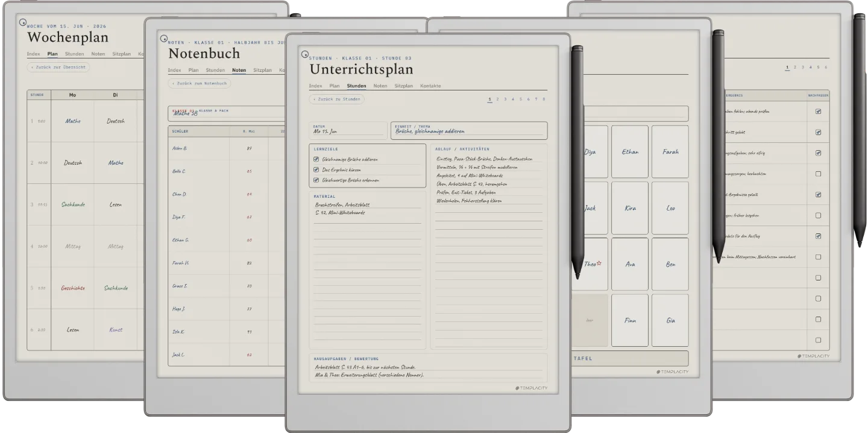This screenshot has width=868, height=433.
Task: Click 'Zurück zu Stunden' button
Action: (337, 99)
